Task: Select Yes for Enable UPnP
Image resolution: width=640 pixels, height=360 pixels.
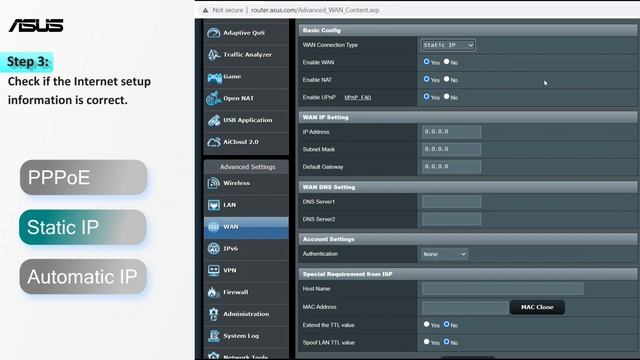Action: [427, 97]
